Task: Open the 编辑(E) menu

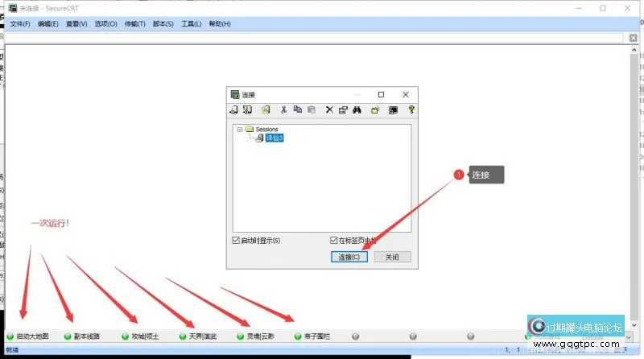Action: tap(48, 24)
